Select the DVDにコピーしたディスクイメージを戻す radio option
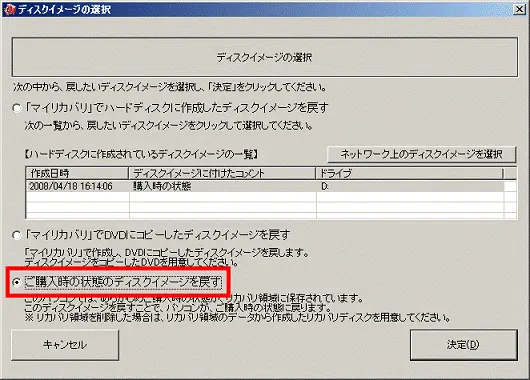The image size is (530, 380). point(16,235)
